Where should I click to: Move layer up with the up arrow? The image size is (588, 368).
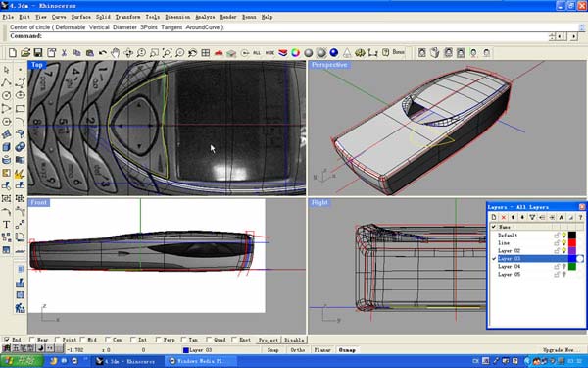click(x=513, y=217)
